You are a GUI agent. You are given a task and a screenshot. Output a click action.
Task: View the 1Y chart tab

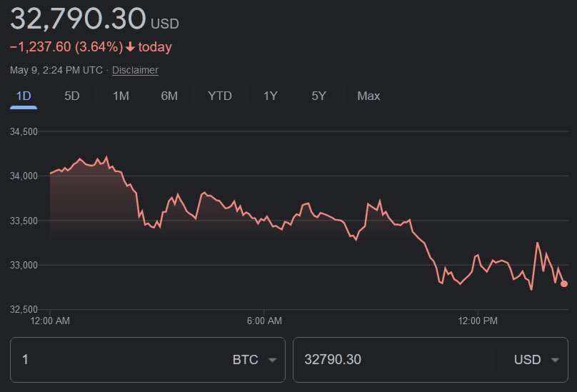pos(270,96)
